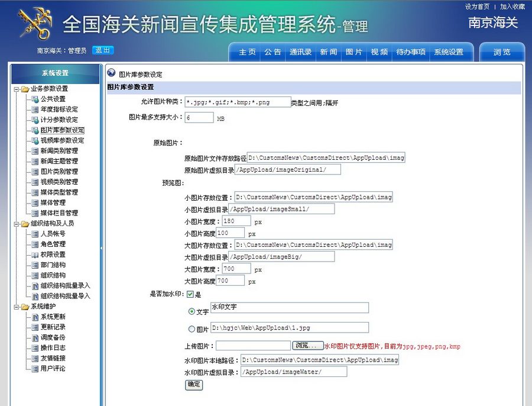Click the 视频类别管理 list icon

tap(35, 182)
